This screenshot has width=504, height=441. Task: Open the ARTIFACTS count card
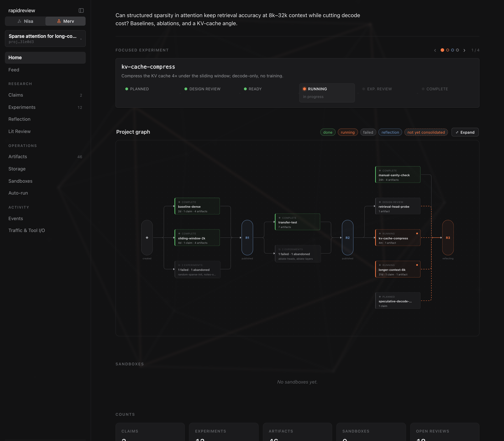pyautogui.click(x=297, y=432)
